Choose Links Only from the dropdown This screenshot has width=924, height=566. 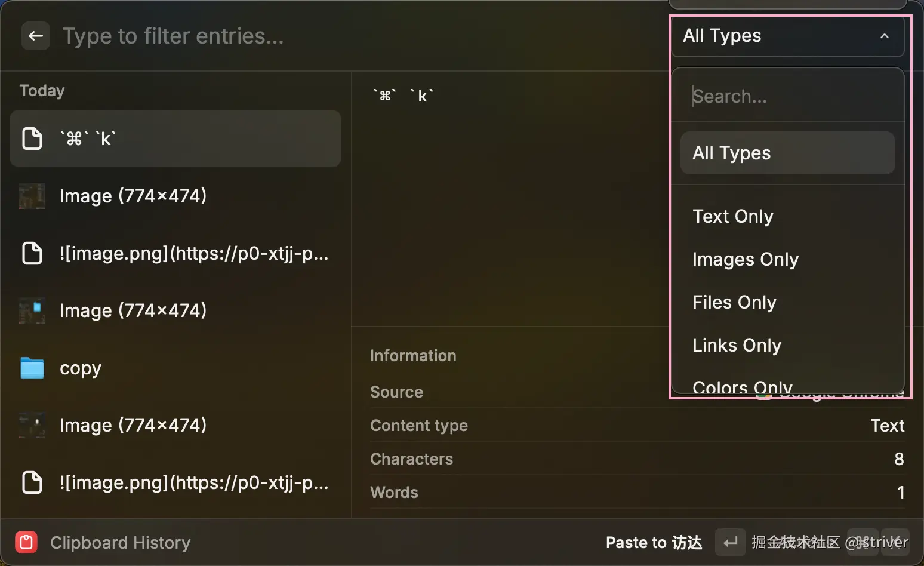737,345
